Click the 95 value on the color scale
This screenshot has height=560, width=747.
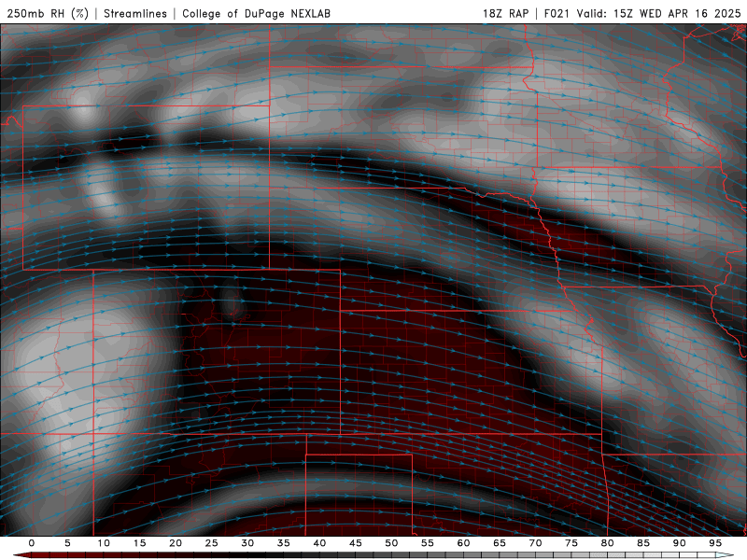(x=715, y=543)
